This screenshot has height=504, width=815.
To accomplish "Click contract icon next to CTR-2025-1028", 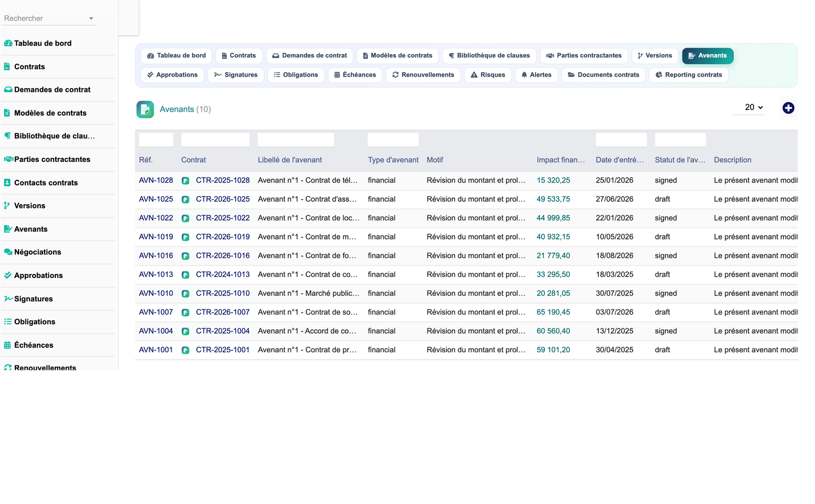I will [186, 181].
